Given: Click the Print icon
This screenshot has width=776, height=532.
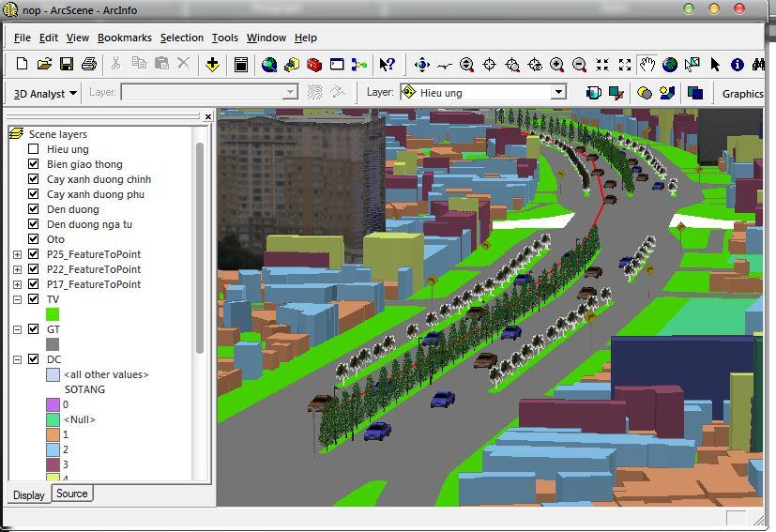Looking at the screenshot, I should point(89,64).
